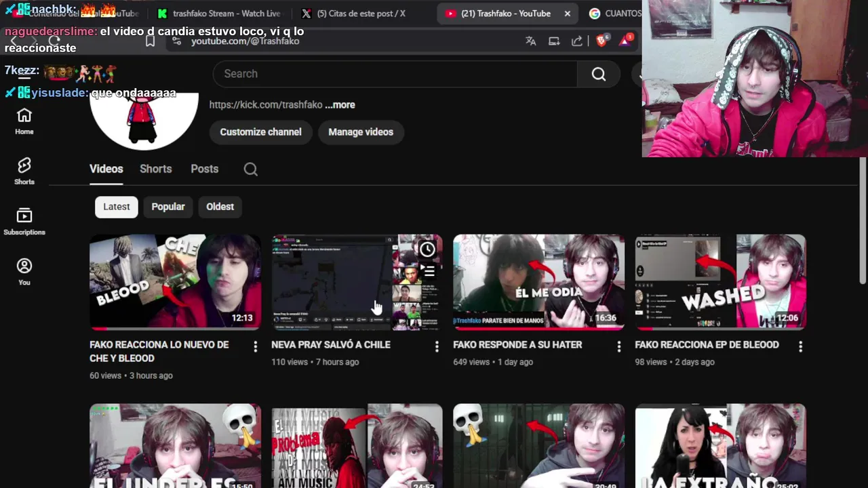Image resolution: width=868 pixels, height=488 pixels.
Task: Click '110 views • 7 hours ago' text
Action: [315, 362]
